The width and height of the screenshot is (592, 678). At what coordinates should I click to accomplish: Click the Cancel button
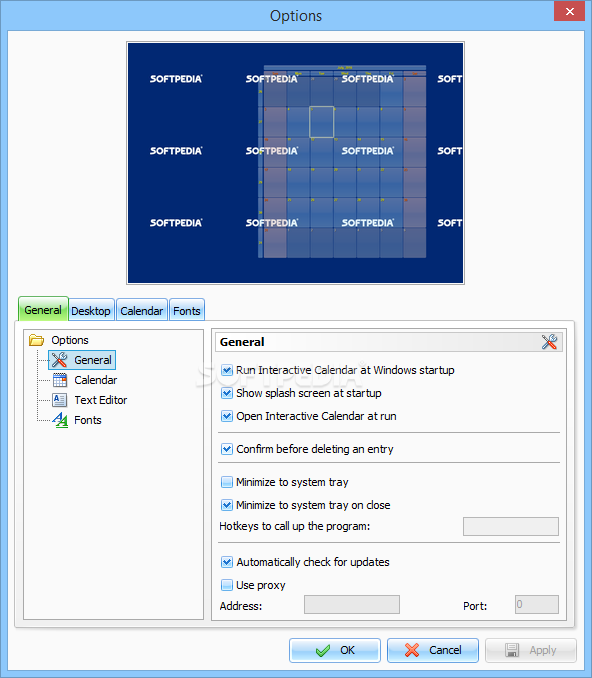pyautogui.click(x=432, y=650)
